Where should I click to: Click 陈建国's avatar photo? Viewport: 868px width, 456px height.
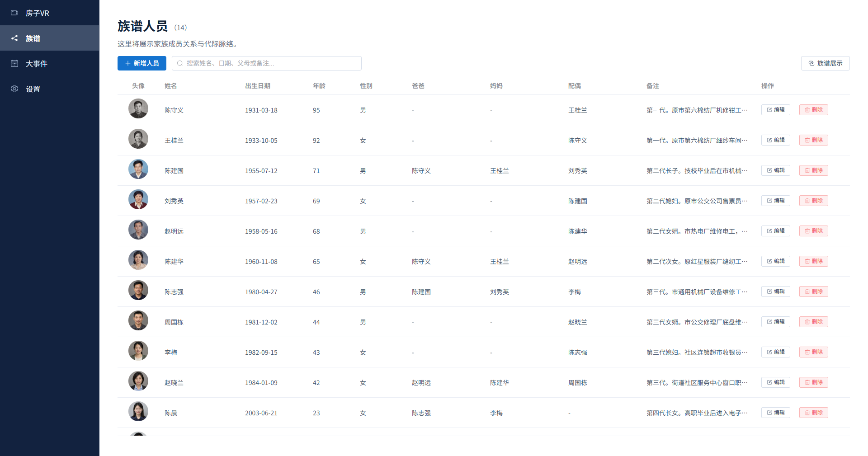[138, 169]
